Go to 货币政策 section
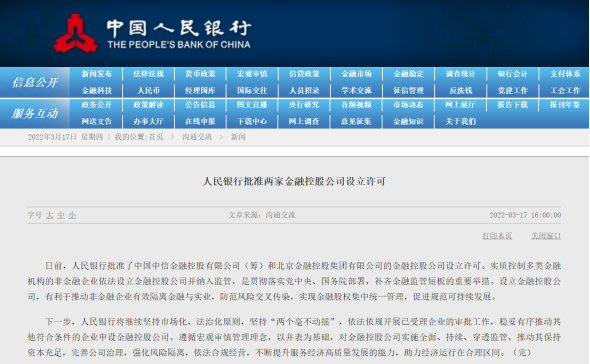Image resolution: width=590 pixels, height=364 pixels. (200, 74)
